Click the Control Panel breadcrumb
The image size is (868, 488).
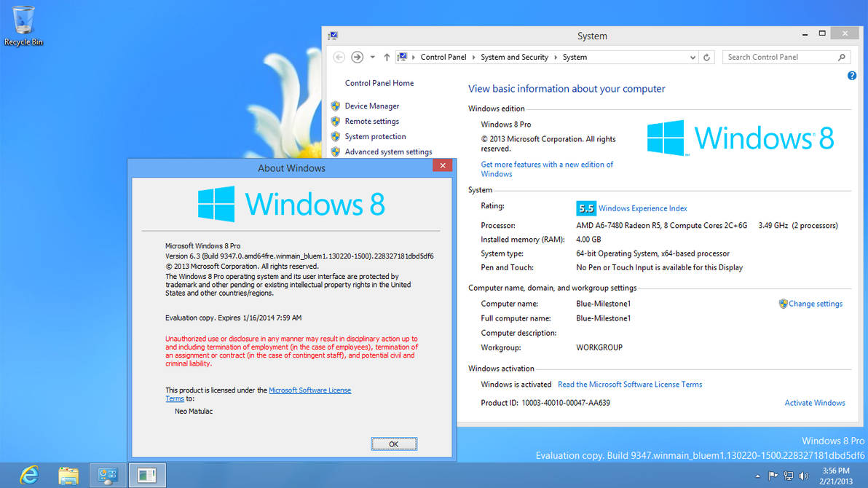pyautogui.click(x=443, y=57)
